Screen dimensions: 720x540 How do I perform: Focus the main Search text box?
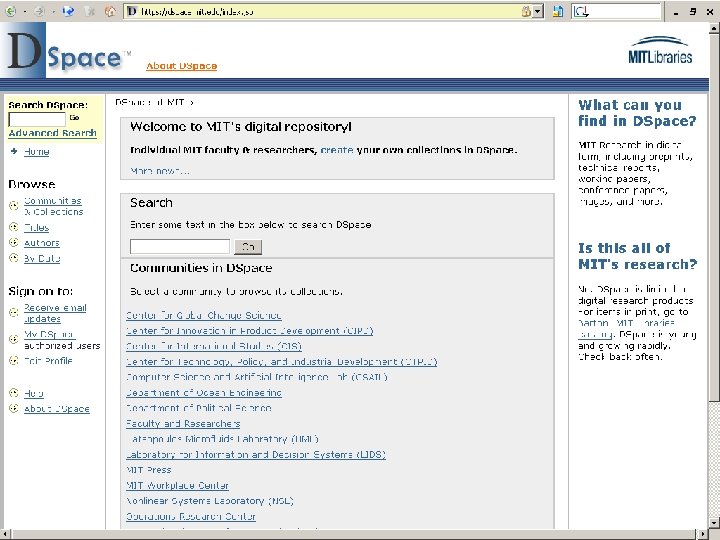180,247
